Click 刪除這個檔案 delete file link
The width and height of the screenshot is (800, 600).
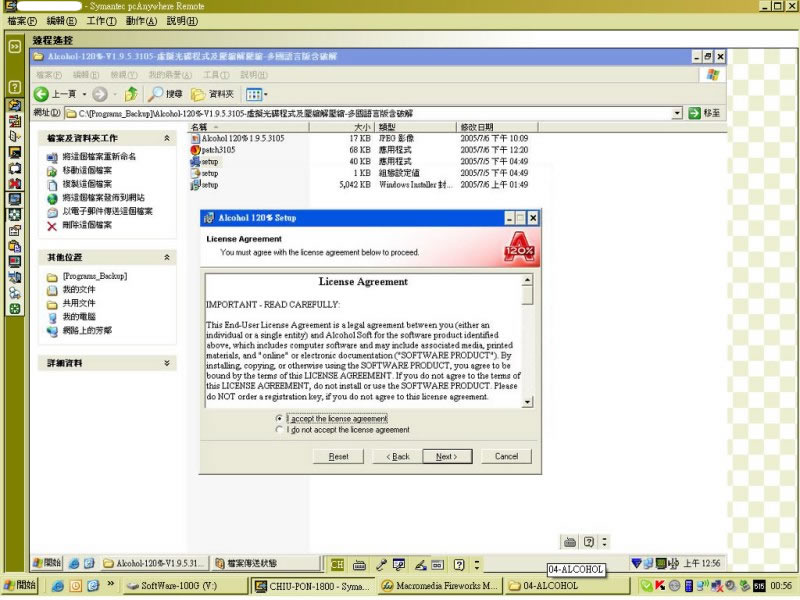click(87, 225)
